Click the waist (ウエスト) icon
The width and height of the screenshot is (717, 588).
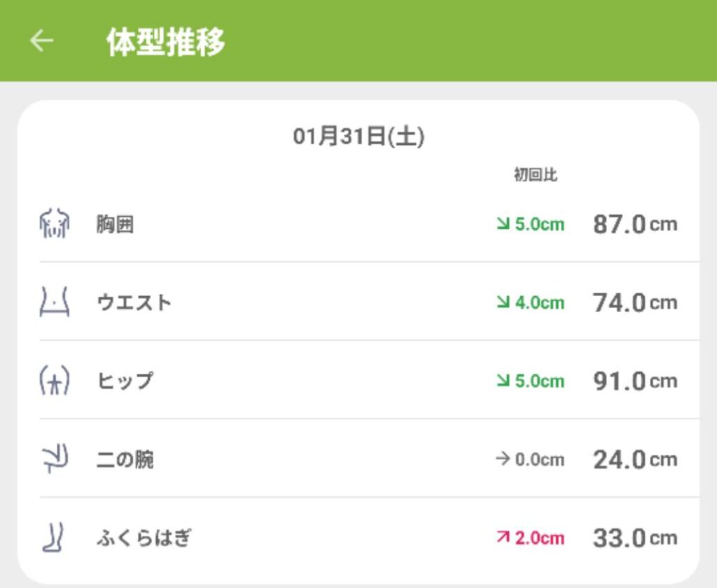click(54, 302)
